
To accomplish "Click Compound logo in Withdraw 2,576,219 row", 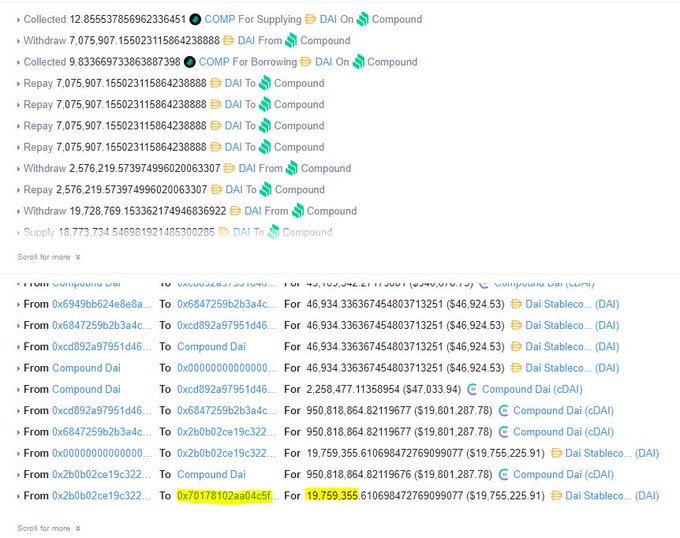I will [292, 168].
